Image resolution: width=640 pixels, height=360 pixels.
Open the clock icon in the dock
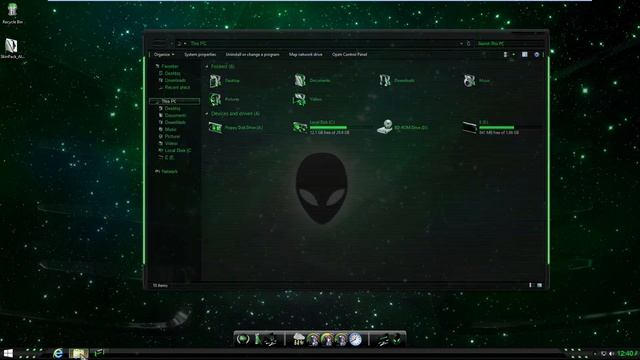356,339
